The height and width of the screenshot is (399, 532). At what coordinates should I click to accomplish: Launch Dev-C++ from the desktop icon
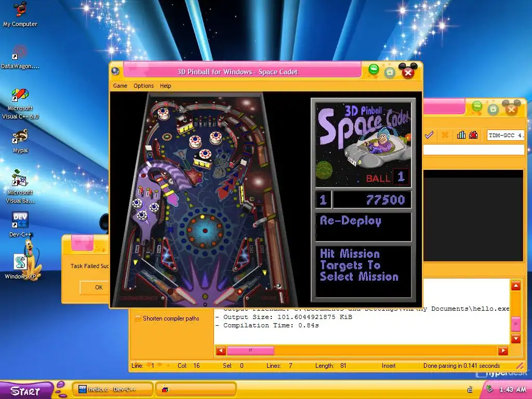[x=20, y=224]
